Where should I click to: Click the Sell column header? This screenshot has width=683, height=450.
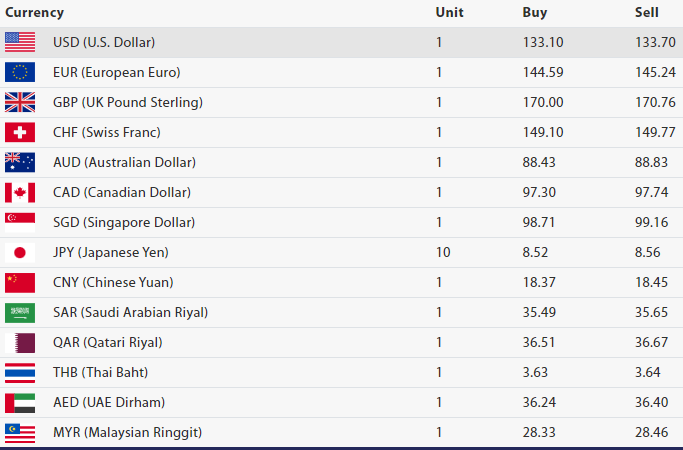646,13
